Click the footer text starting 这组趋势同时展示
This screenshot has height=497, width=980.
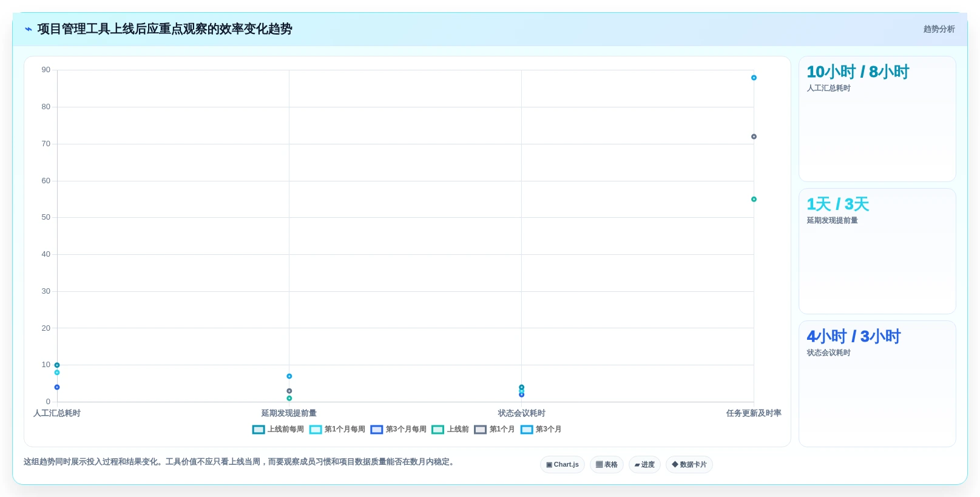pyautogui.click(x=240, y=462)
